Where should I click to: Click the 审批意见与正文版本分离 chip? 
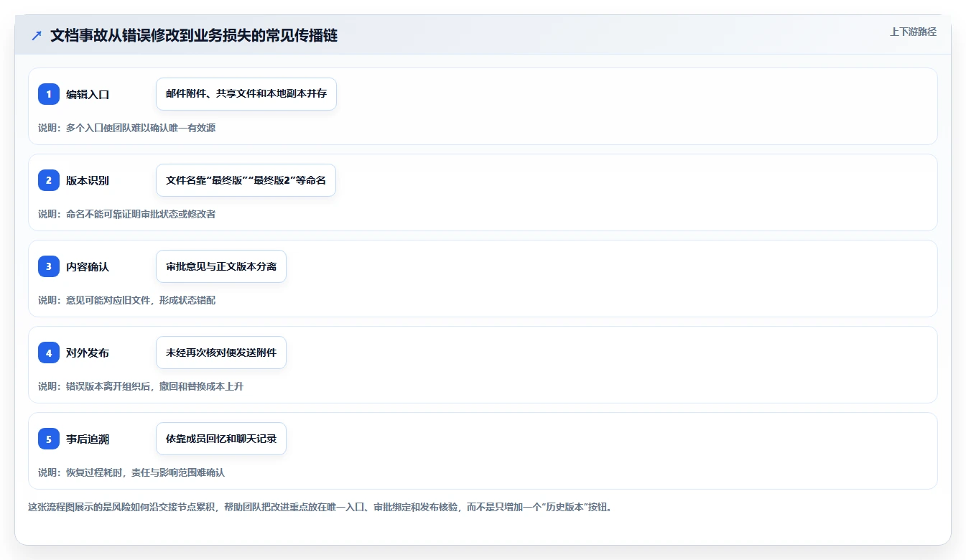(x=221, y=266)
